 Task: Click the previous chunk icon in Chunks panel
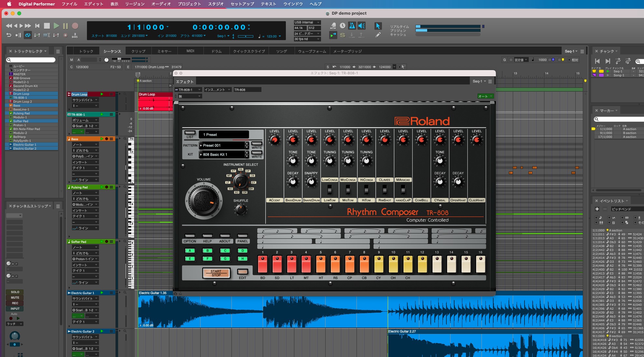[597, 61]
